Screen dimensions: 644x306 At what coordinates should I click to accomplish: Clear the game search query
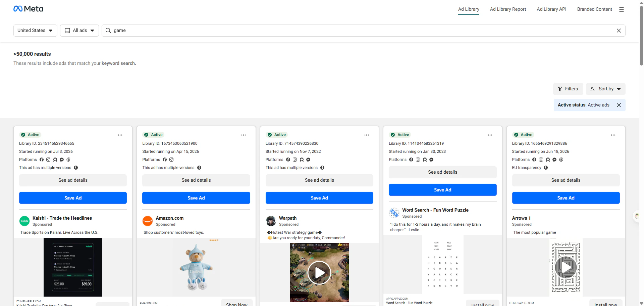coord(619,31)
